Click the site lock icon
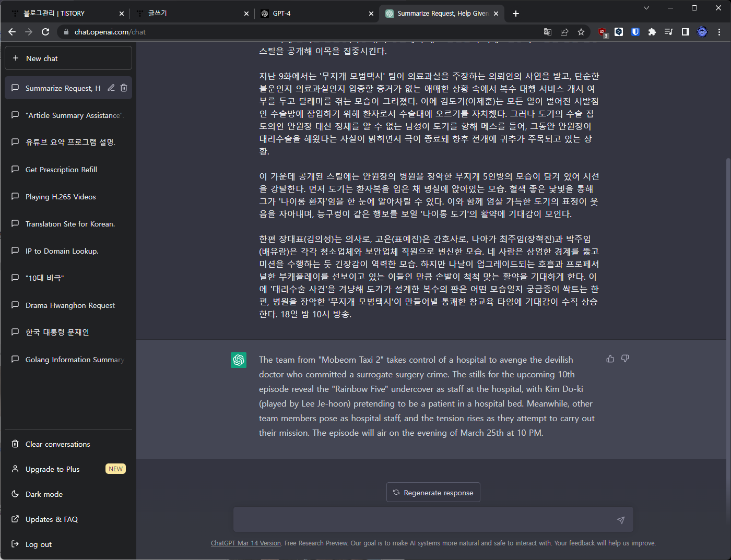Image resolution: width=731 pixels, height=560 pixels. point(66,32)
